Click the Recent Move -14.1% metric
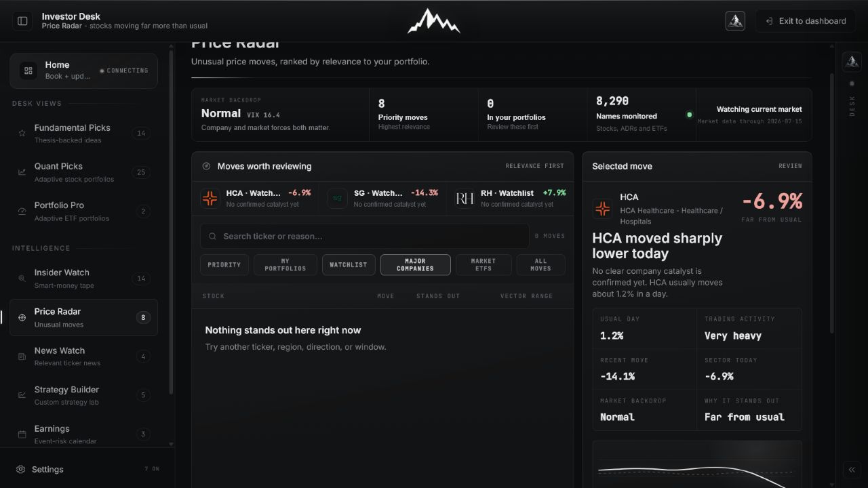This screenshot has height=488, width=868. (x=645, y=369)
